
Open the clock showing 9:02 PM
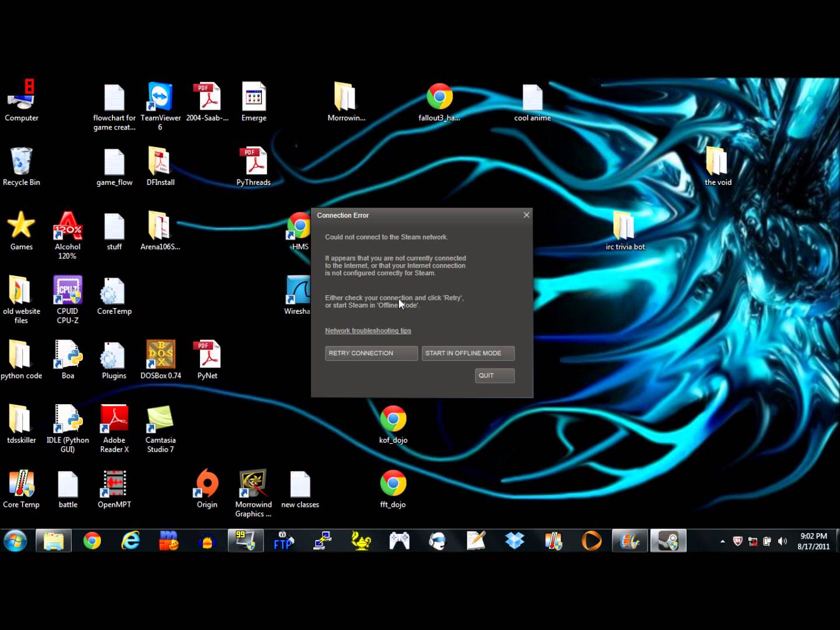click(x=813, y=541)
